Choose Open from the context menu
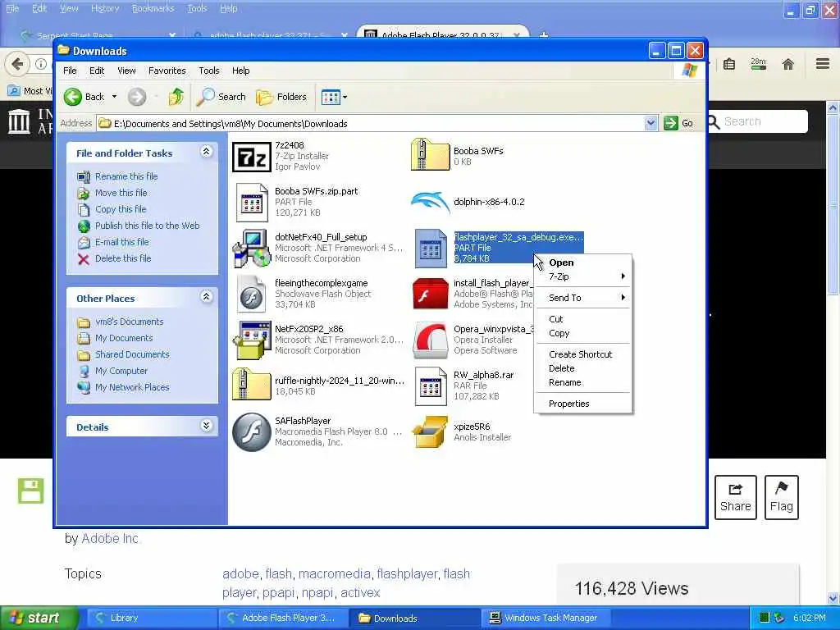 click(583, 262)
